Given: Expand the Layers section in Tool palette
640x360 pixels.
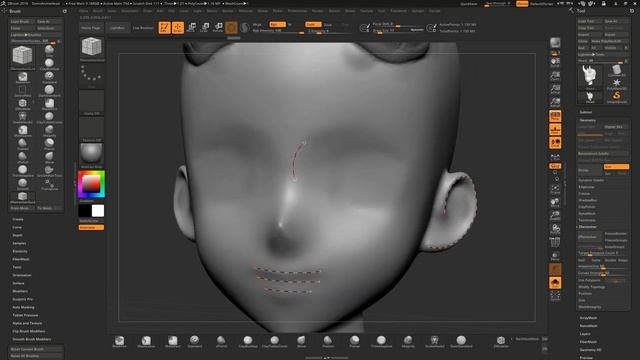Looking at the screenshot, I should tap(585, 334).
